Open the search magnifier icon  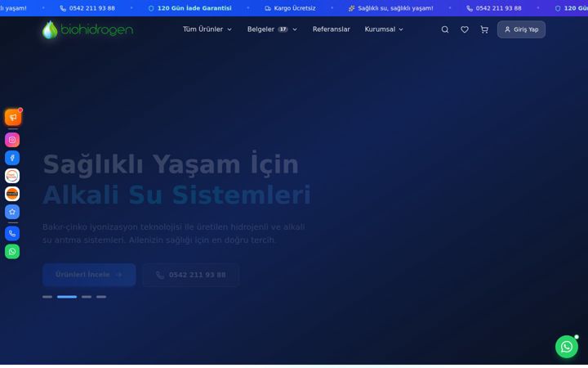coord(445,29)
